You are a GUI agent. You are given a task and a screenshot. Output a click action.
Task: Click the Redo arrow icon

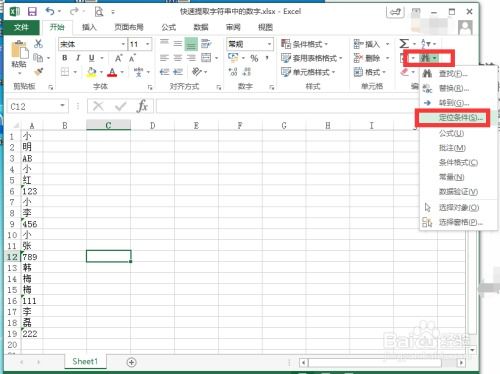coord(74,12)
